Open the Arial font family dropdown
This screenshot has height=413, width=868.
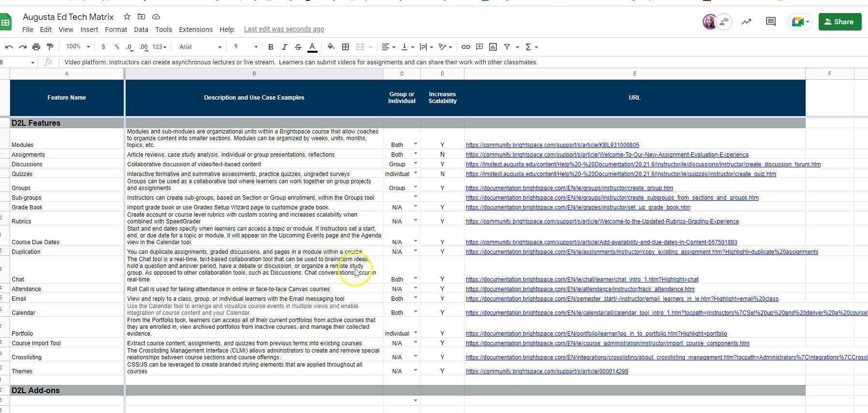pyautogui.click(x=200, y=47)
